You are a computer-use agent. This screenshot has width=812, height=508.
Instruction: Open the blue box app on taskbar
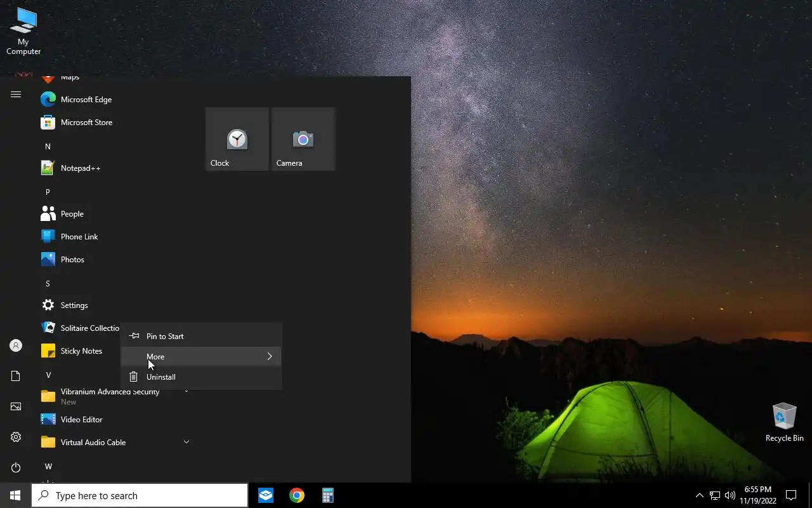(266, 495)
